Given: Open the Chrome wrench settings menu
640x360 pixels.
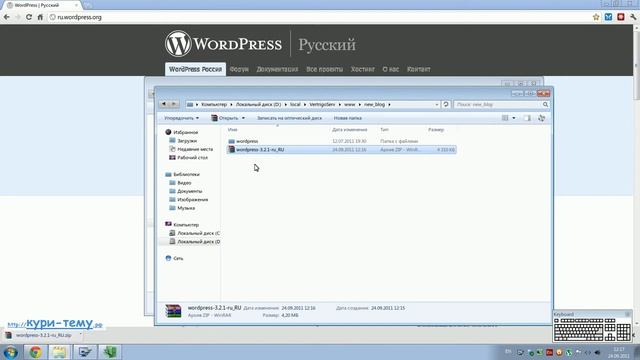Looking at the screenshot, I should 633,17.
